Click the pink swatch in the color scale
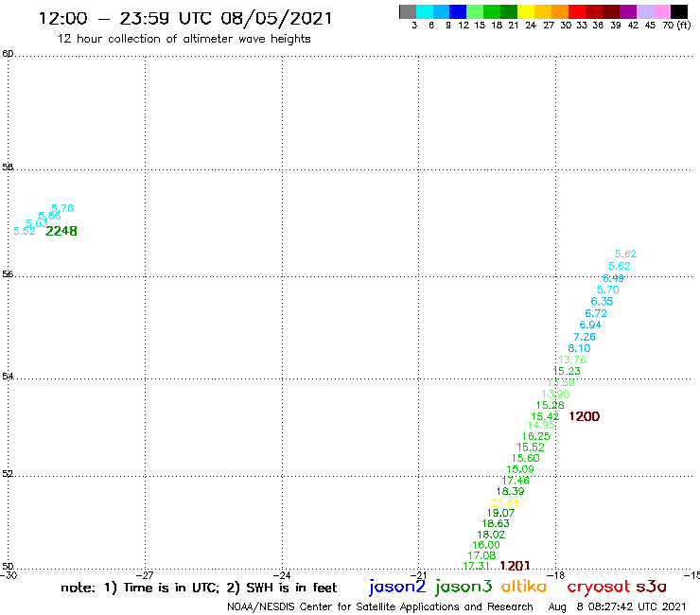Screen dimensions: 700x615 [661, 11]
